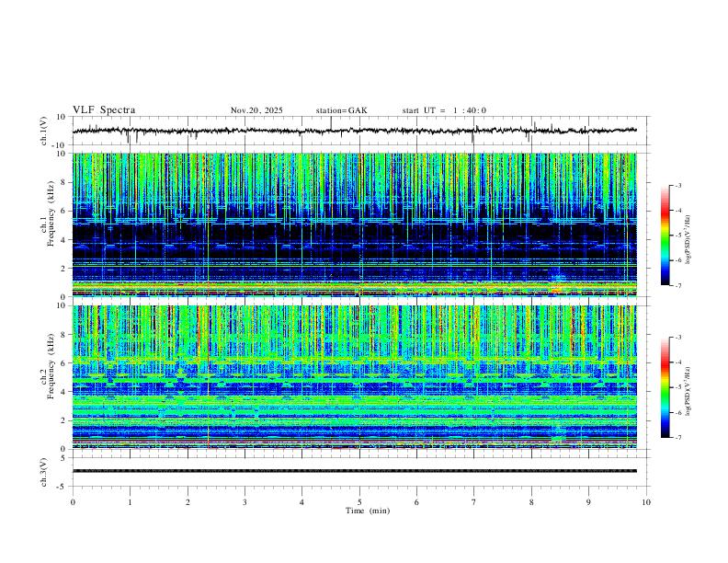Click the ch.3 black voltage trace
The image size is (728, 563).
pos(354,471)
